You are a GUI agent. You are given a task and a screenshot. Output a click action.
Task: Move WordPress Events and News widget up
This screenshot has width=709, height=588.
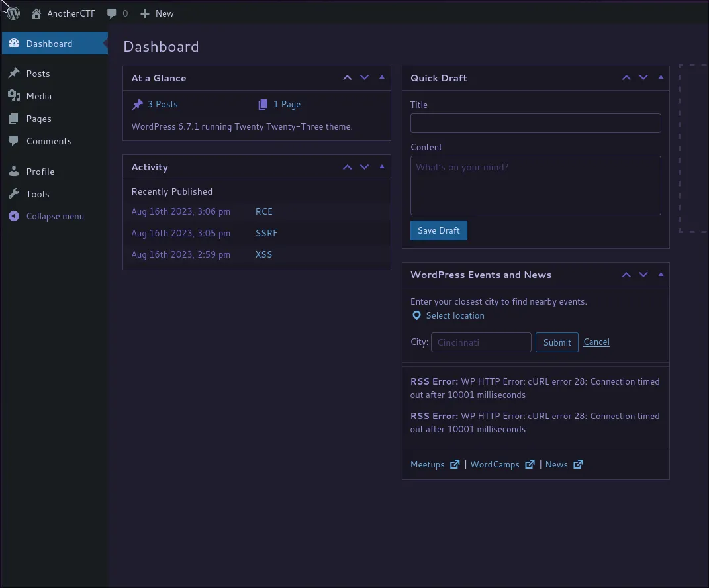(626, 275)
